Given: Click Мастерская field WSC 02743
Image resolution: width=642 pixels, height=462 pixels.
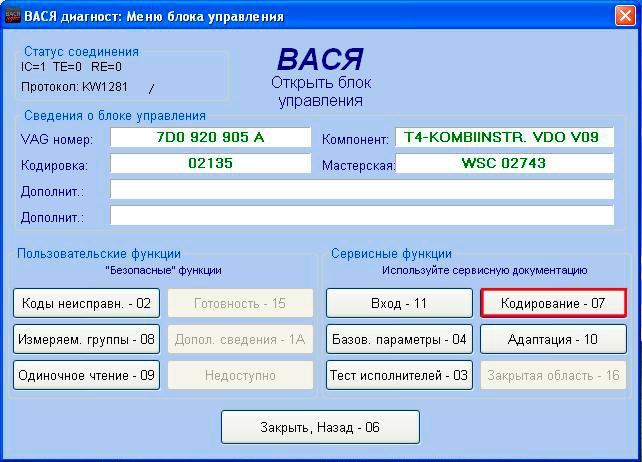Looking at the screenshot, I should 504,163.
